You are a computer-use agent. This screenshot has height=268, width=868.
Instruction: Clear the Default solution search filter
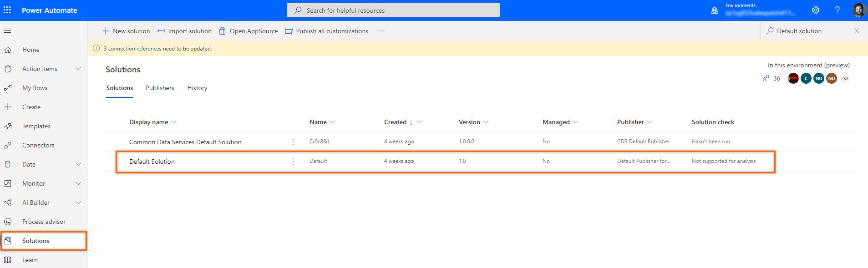[x=856, y=31]
